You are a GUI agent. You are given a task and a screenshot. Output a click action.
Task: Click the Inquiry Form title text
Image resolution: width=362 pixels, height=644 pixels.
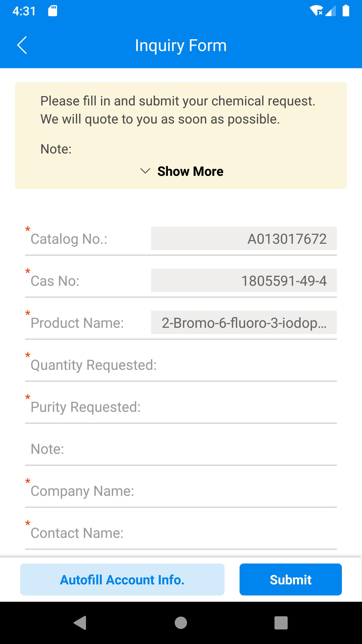pyautogui.click(x=181, y=45)
